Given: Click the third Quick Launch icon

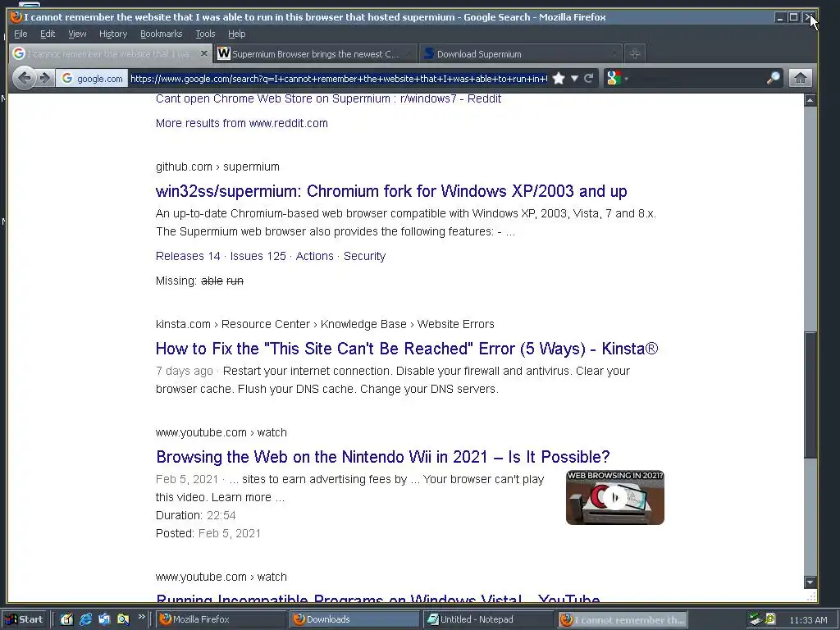Looking at the screenshot, I should pyautogui.click(x=104, y=619).
